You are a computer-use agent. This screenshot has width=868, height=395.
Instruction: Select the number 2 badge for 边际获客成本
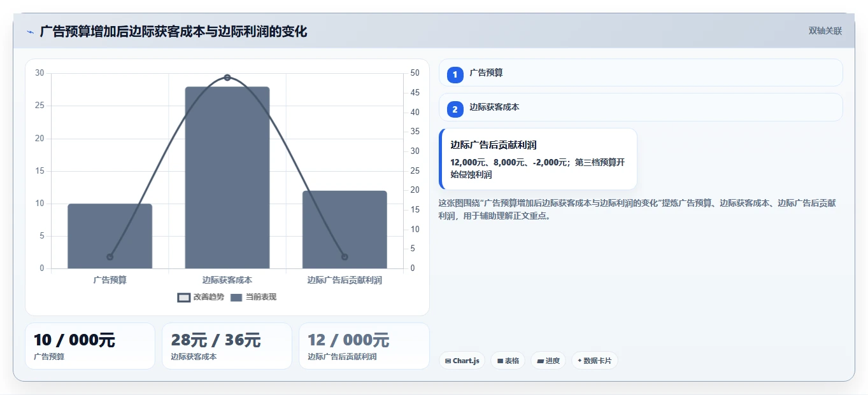click(x=455, y=109)
